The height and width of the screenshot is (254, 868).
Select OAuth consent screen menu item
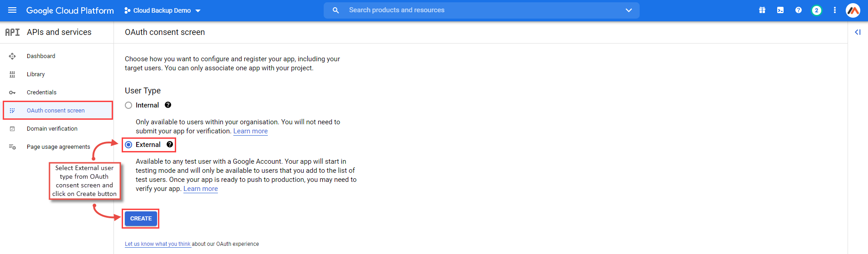pyautogui.click(x=58, y=111)
